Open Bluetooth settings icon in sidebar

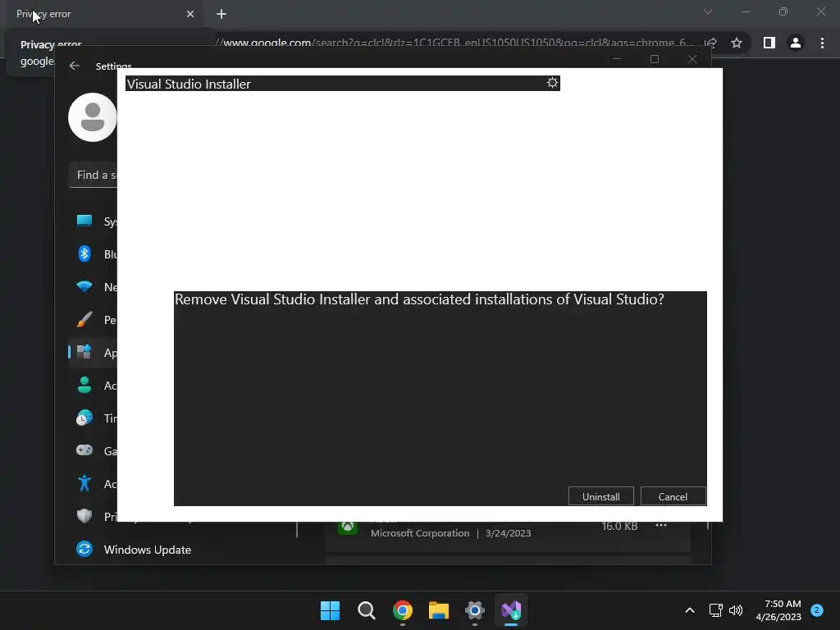point(84,253)
